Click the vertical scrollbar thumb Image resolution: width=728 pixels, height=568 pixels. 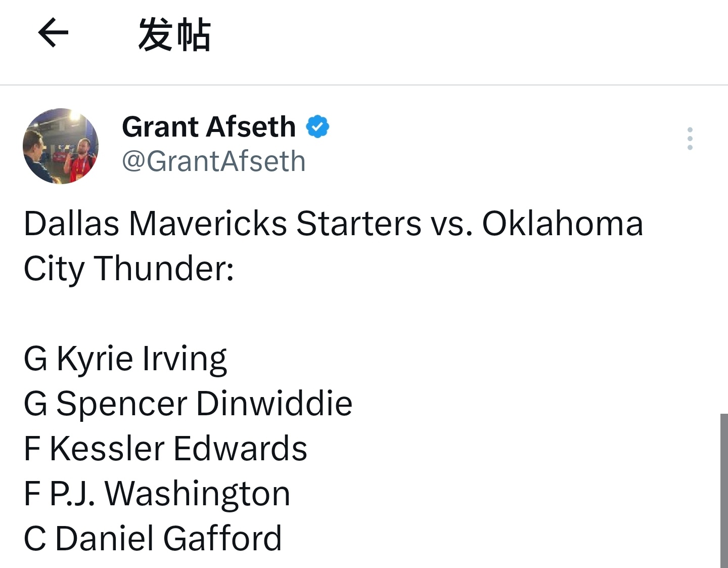tap(724, 491)
